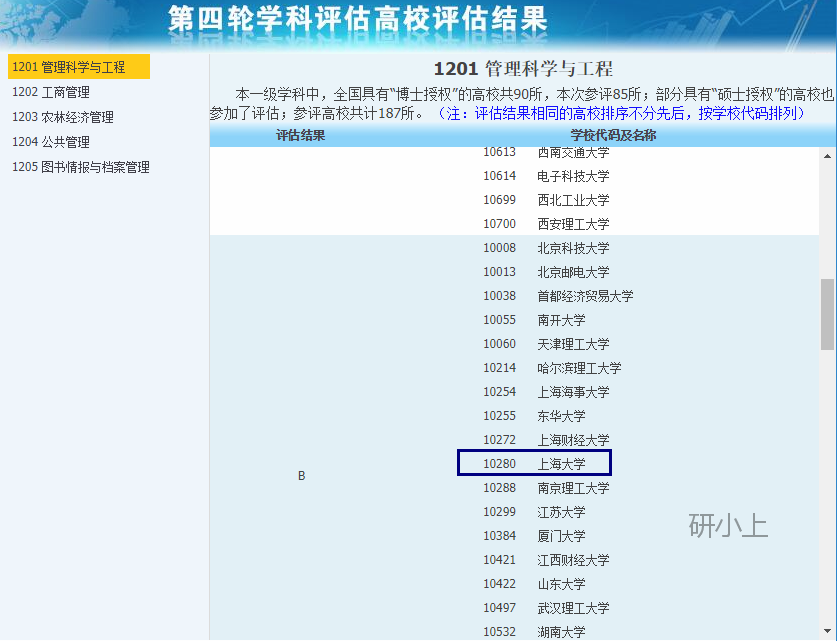
Task: Open 1205 图书情报与档案管理 discipline
Action: tap(81, 167)
